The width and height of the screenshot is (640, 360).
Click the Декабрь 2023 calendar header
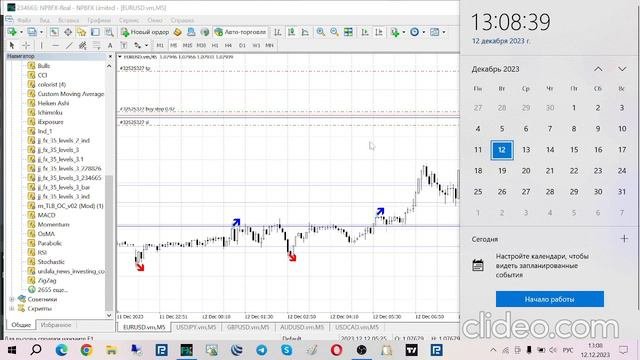click(x=495, y=69)
